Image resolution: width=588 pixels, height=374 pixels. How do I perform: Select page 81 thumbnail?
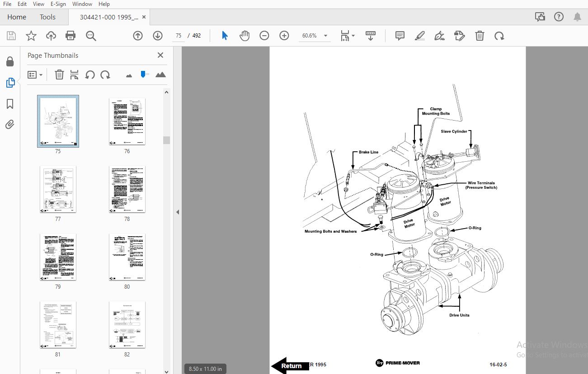[x=58, y=324]
